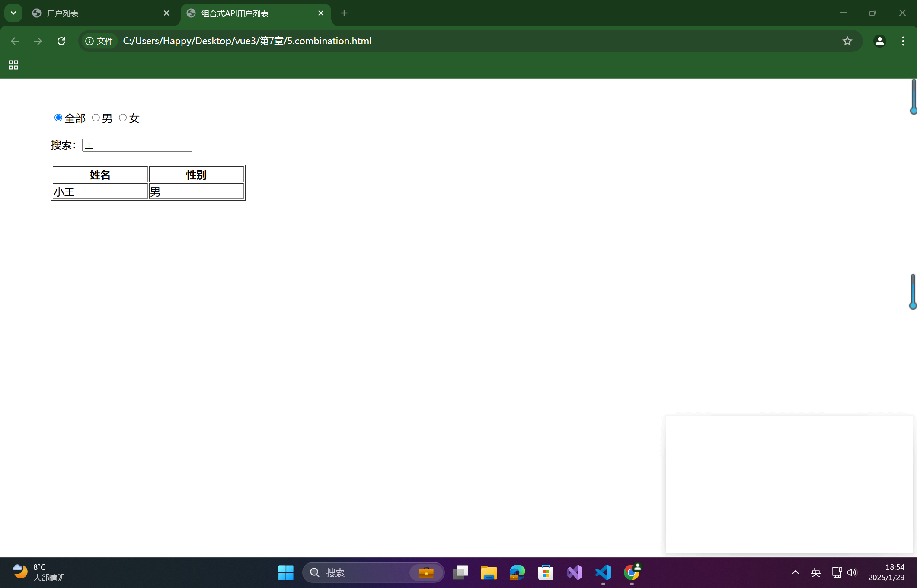Open the weather widget showing 8°C
The height and width of the screenshot is (588, 917).
coord(38,572)
